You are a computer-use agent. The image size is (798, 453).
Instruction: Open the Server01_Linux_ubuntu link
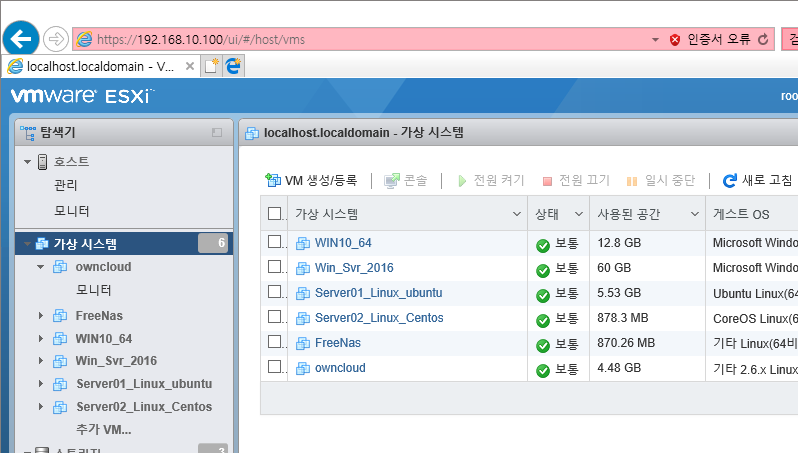[x=379, y=293]
